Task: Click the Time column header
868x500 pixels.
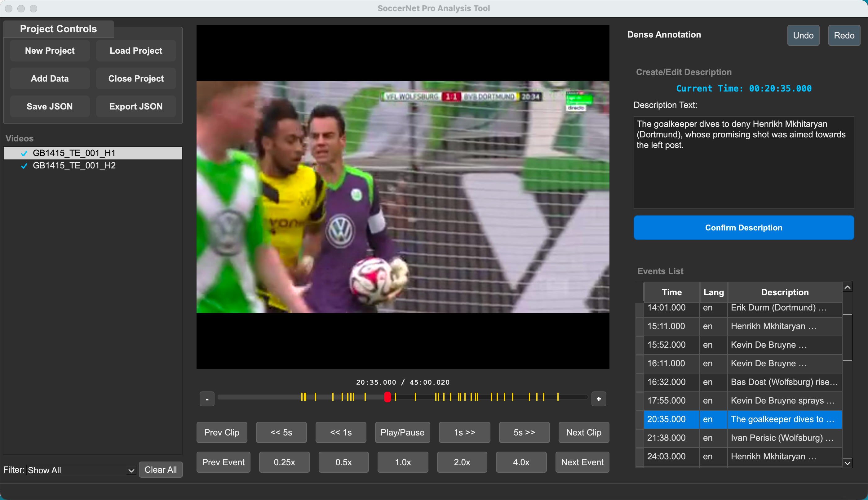Action: click(x=671, y=292)
